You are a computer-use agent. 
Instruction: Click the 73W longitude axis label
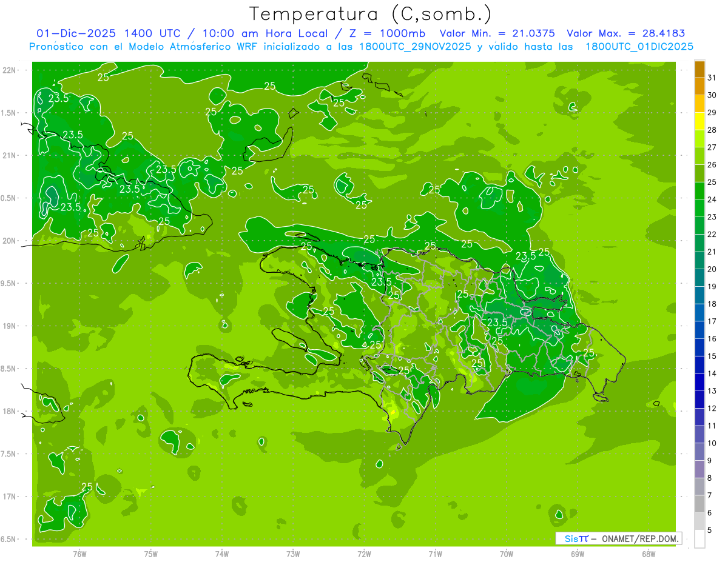(293, 554)
